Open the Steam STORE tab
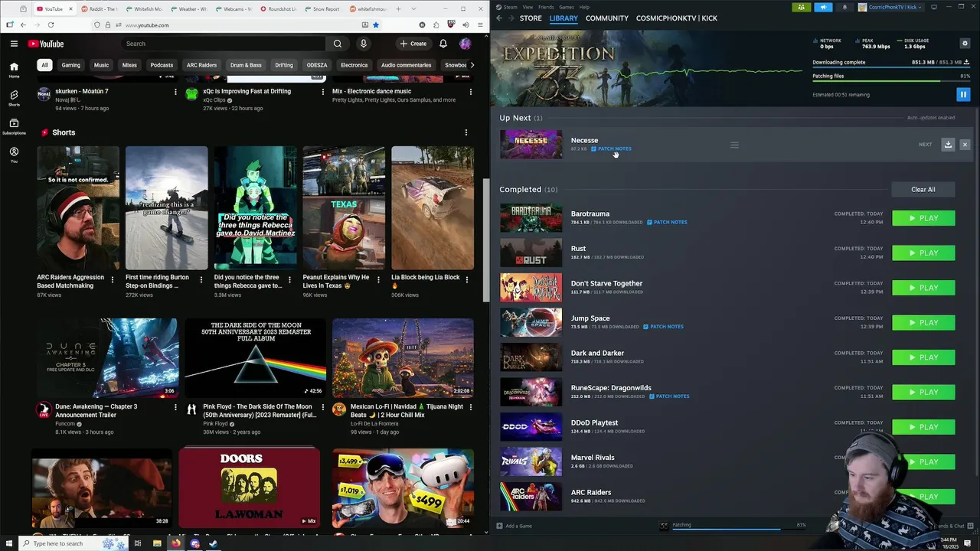 tap(531, 18)
